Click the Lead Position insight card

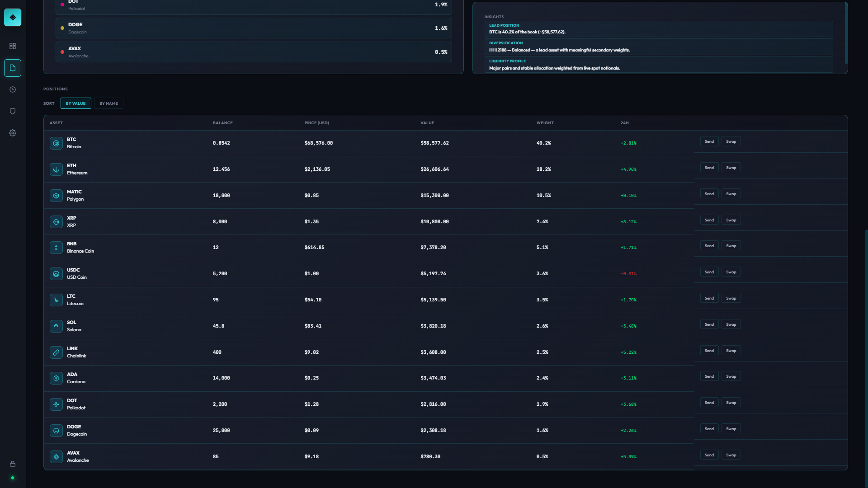click(x=658, y=29)
